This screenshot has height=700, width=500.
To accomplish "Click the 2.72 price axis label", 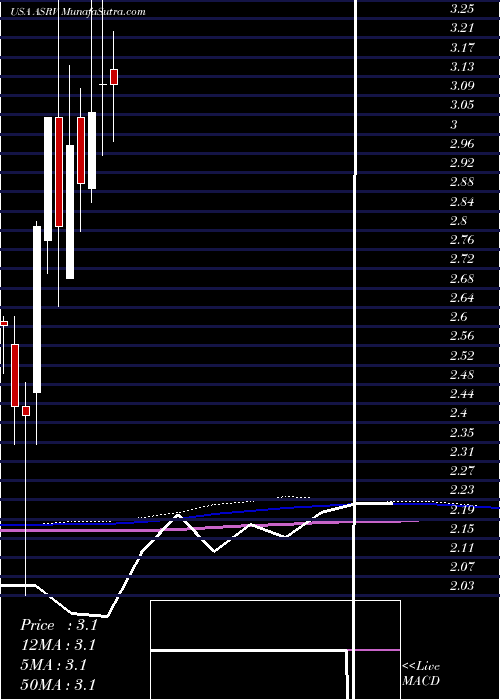I will point(461,259).
